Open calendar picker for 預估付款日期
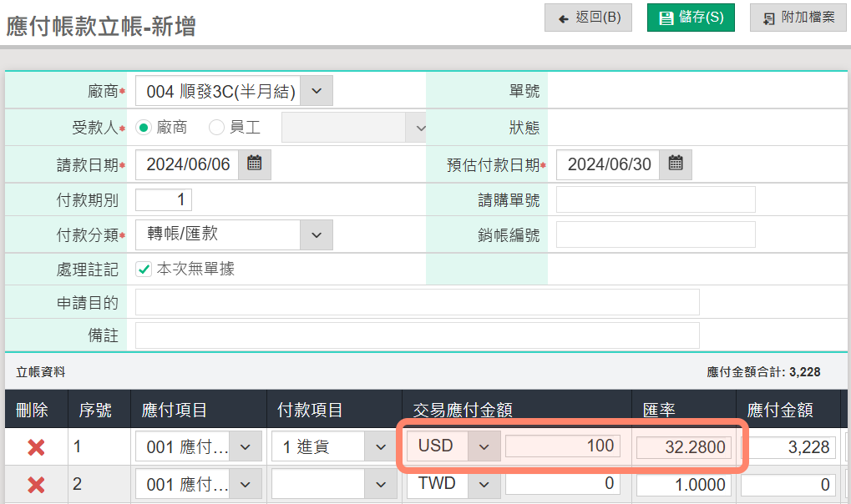Viewport: 851px width, 504px height. coord(676,164)
